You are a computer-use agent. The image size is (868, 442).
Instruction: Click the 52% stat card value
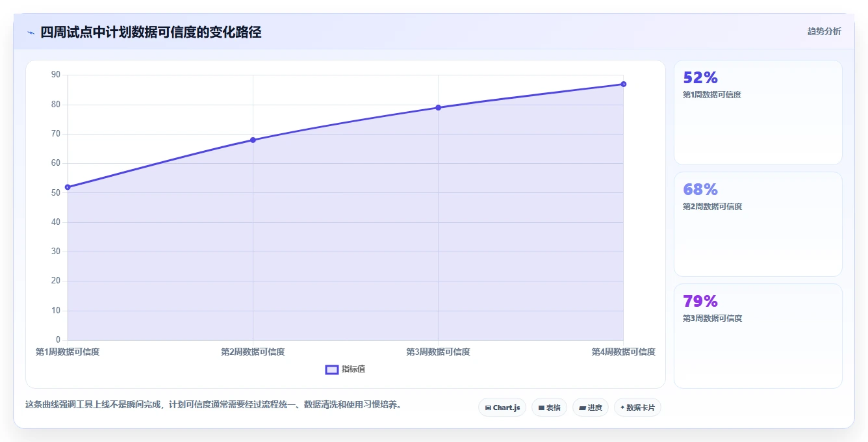[700, 78]
